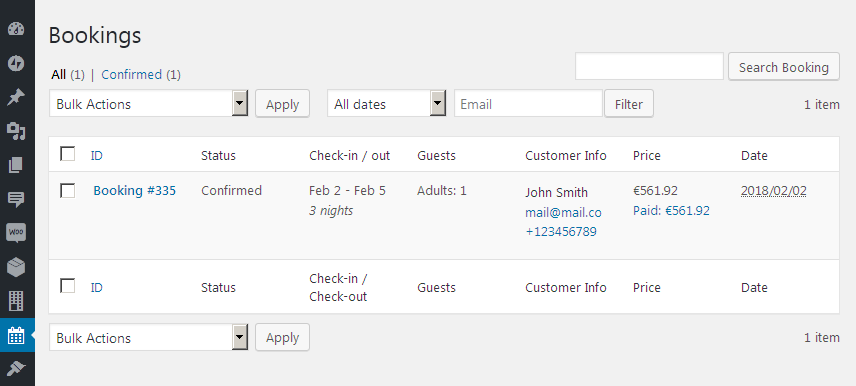Tick the checkbox for Booking #335
The width and height of the screenshot is (856, 386).
point(68,191)
